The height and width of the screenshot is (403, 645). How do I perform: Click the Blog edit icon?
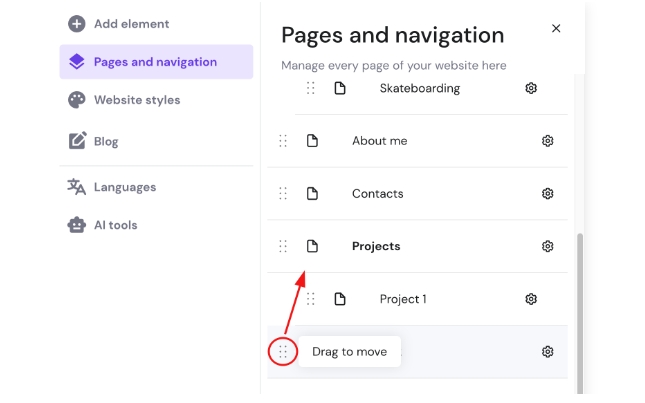[x=77, y=141]
